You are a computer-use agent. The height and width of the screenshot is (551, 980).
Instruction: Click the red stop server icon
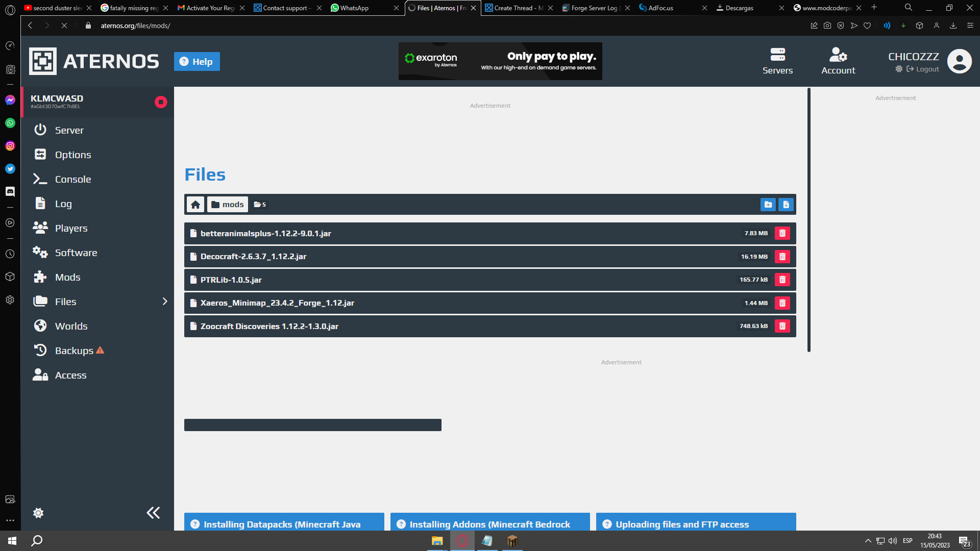pos(161,102)
